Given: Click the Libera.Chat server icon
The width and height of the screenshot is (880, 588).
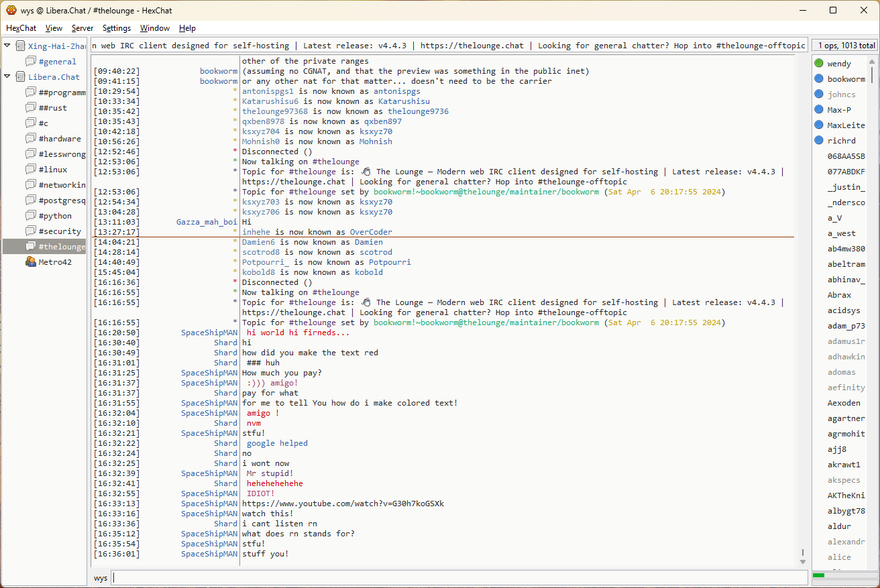Looking at the screenshot, I should pos(20,77).
